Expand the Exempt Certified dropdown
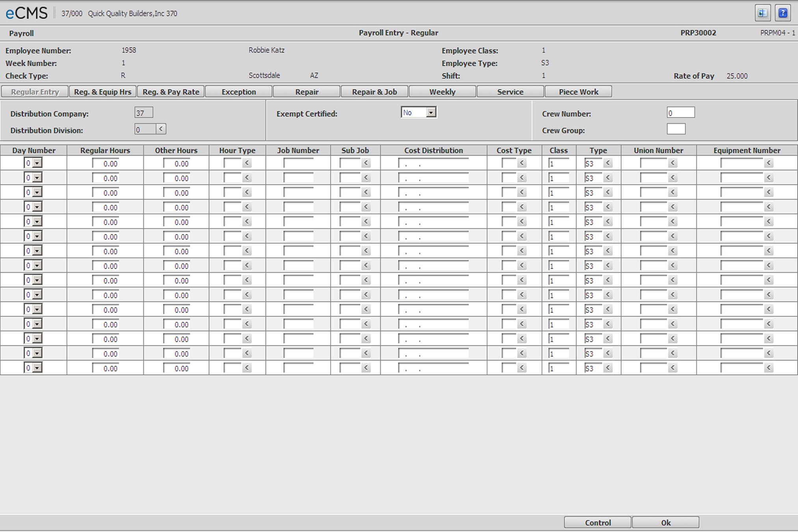 431,113
